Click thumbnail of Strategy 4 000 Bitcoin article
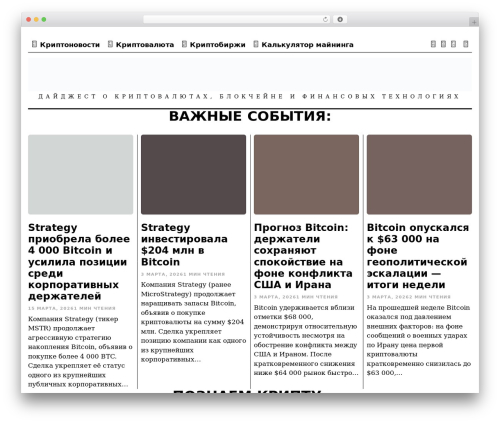 pos(80,174)
